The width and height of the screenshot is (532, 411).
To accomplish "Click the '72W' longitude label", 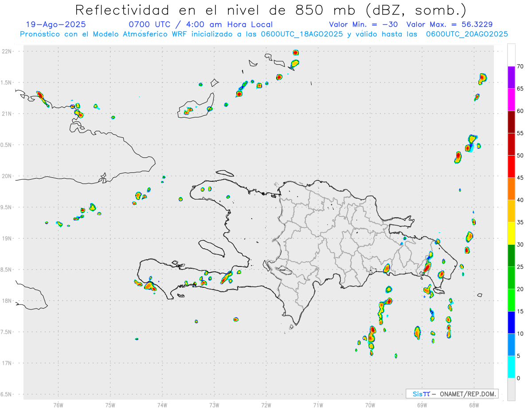I will [x=266, y=405].
